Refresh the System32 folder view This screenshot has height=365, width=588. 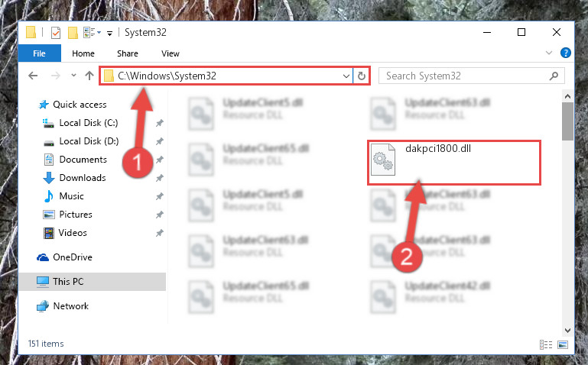point(362,76)
